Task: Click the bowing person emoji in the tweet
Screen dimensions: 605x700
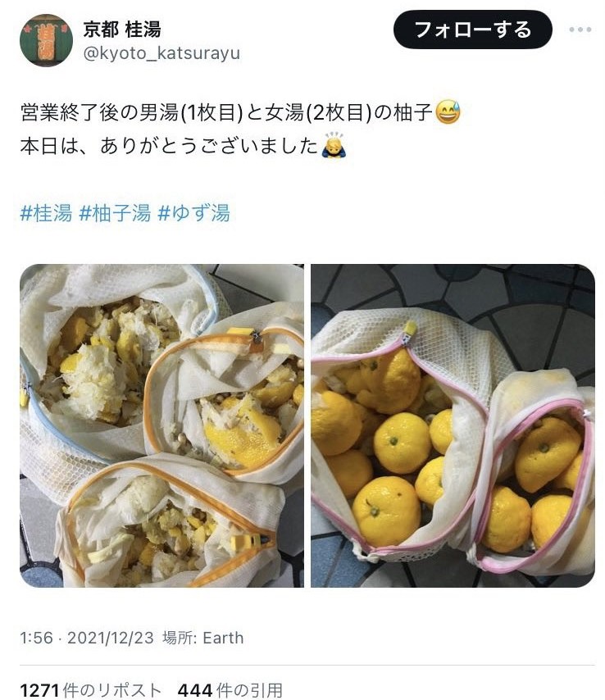Action: pyautogui.click(x=334, y=145)
